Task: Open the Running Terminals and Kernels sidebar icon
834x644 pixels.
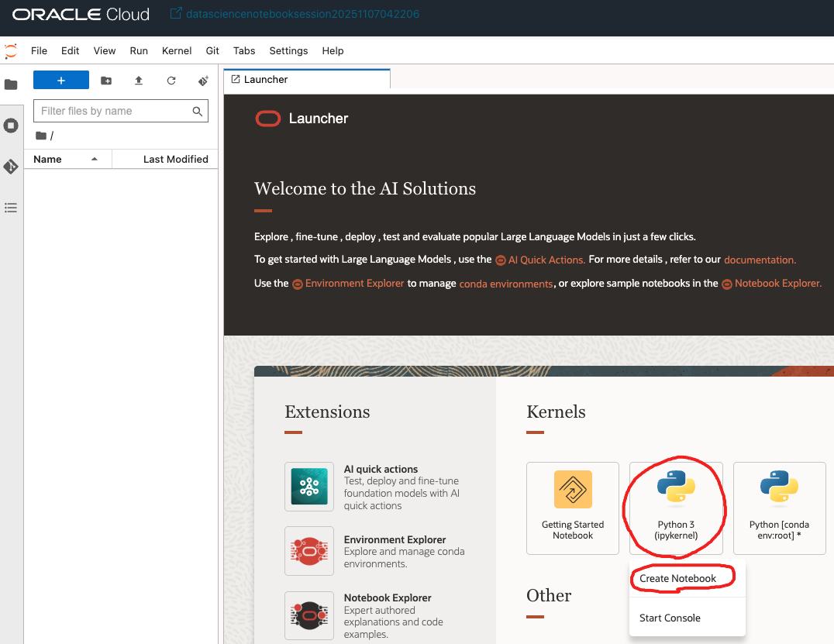Action: [x=11, y=126]
